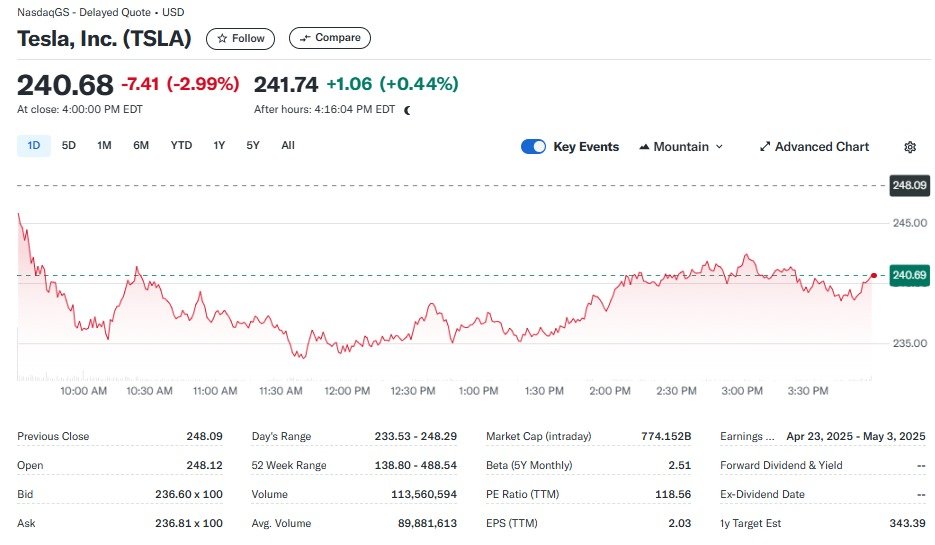The width and height of the screenshot is (935, 545).
Task: Click the 240.68 closing price
Action: click(x=65, y=85)
